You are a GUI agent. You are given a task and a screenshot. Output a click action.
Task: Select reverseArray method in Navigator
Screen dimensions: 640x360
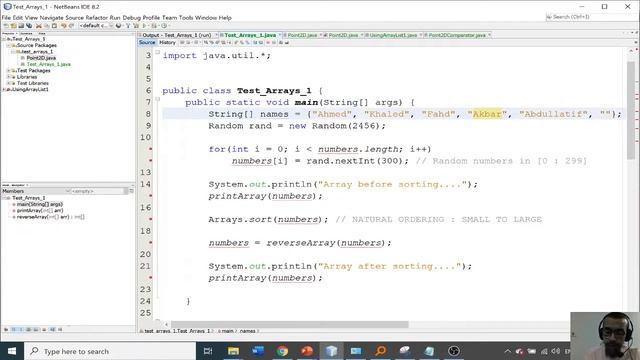[51, 217]
